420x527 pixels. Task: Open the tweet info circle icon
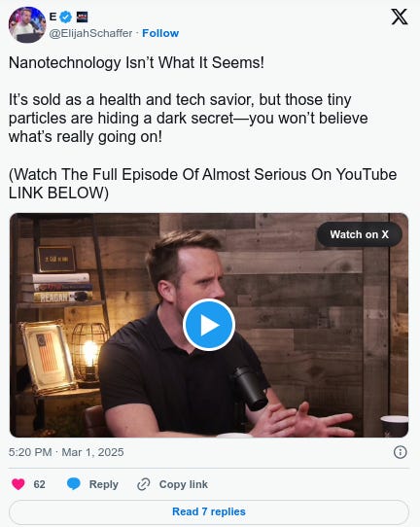tap(400, 452)
